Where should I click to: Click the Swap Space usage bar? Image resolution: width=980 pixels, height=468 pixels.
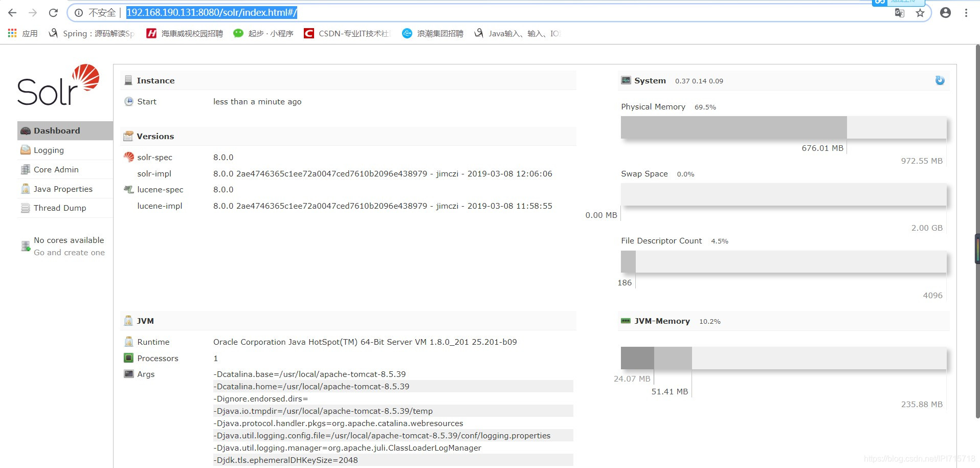784,194
